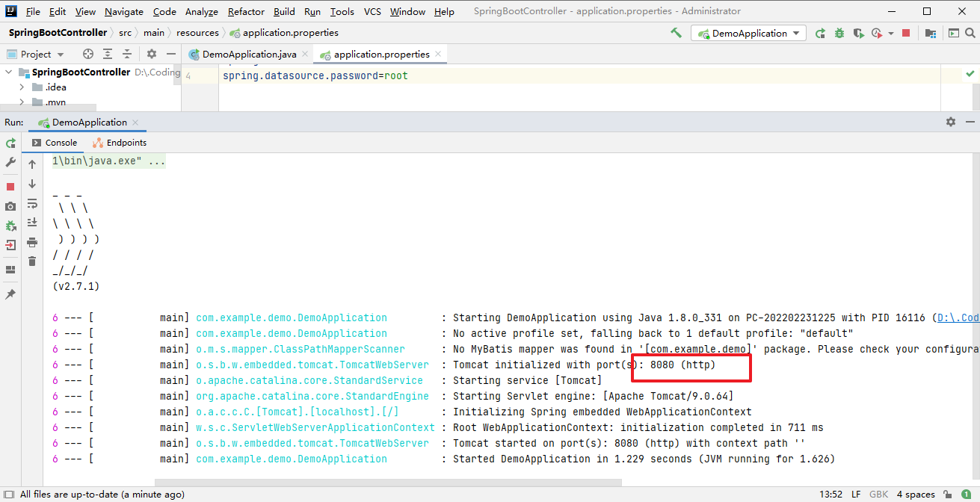
Task: Clear all console output with trash icon
Action: click(32, 261)
